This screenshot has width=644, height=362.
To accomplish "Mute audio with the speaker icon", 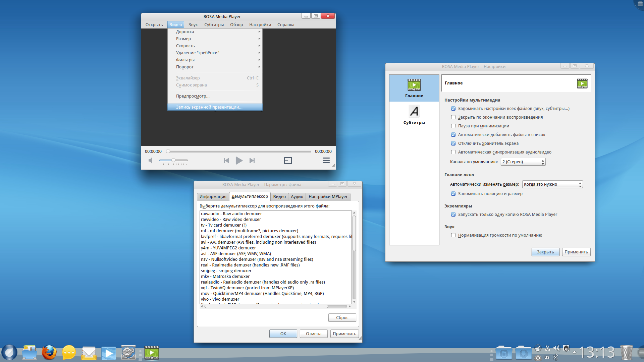I will [x=151, y=161].
